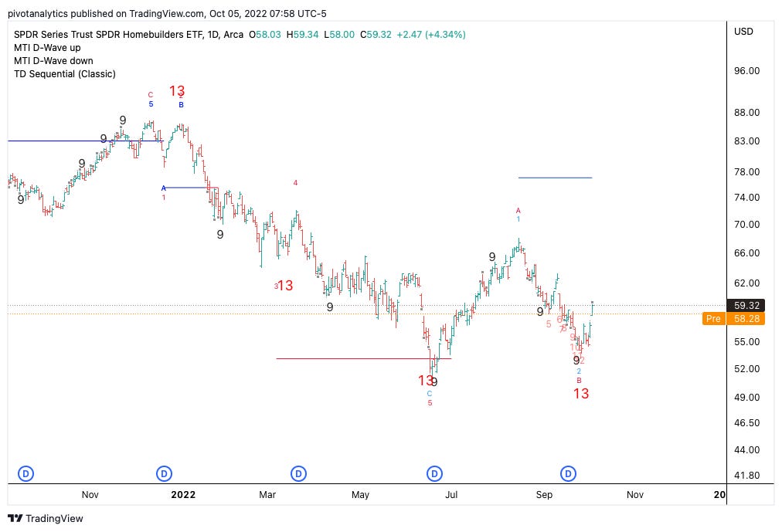
Task: Click the 83.00 price axis label
Action: click(746, 141)
